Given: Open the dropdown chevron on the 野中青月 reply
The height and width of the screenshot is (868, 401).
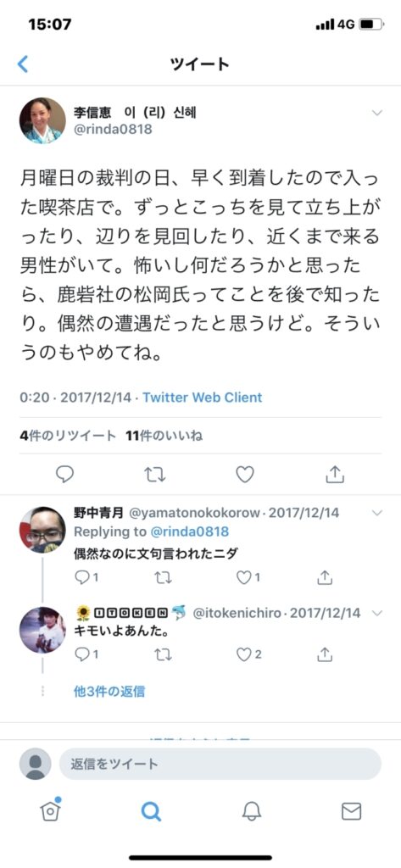Looking at the screenshot, I should 377,513.
